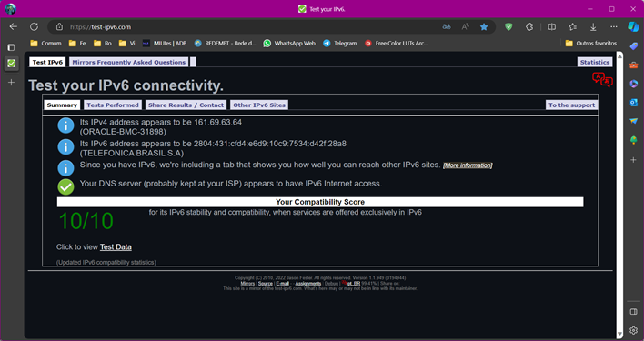The height and width of the screenshot is (341, 644).
Task: Open split screen view
Action: click(x=552, y=27)
